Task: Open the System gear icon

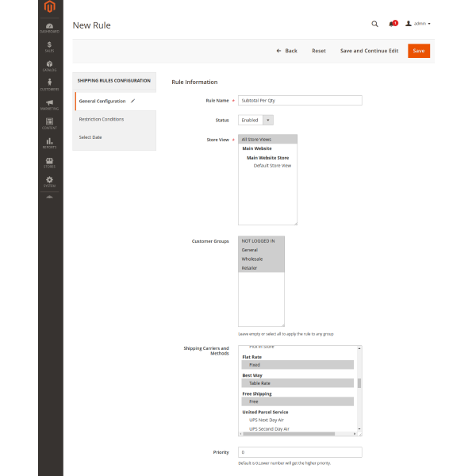Action: pyautogui.click(x=49, y=181)
